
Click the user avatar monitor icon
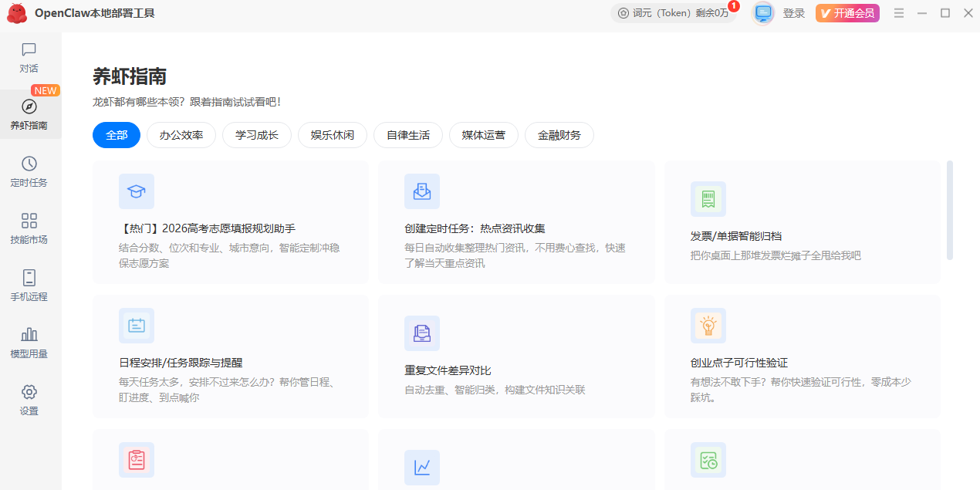(x=763, y=13)
